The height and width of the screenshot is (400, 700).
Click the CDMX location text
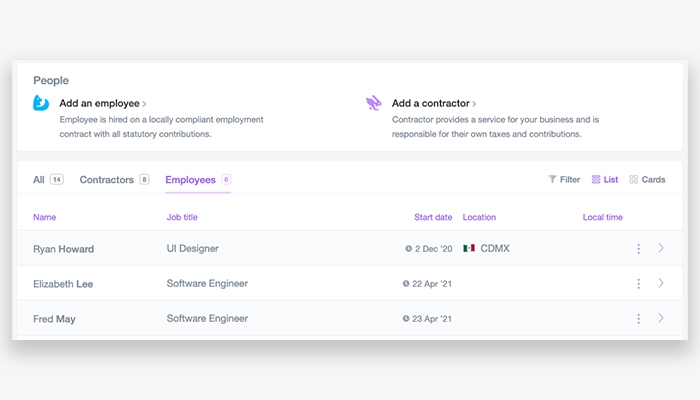pos(495,248)
